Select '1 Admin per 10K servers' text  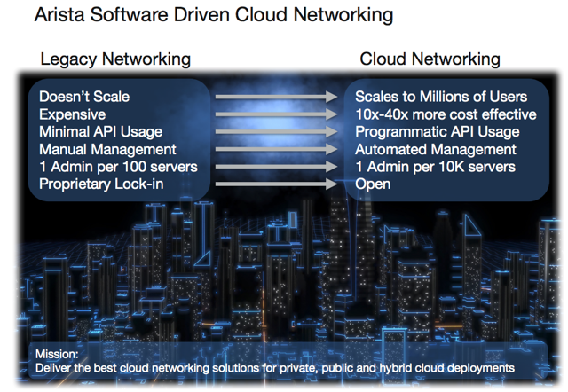click(x=436, y=167)
